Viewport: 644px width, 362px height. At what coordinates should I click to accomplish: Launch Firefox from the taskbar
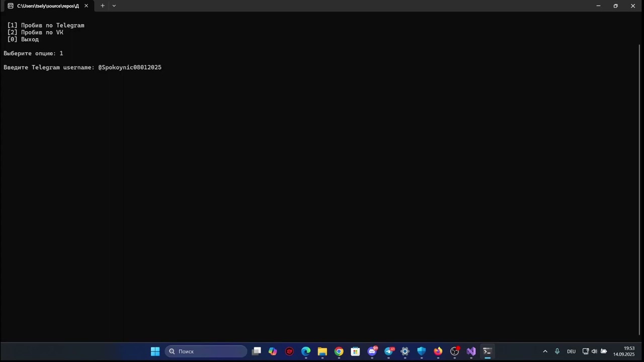tap(438, 351)
